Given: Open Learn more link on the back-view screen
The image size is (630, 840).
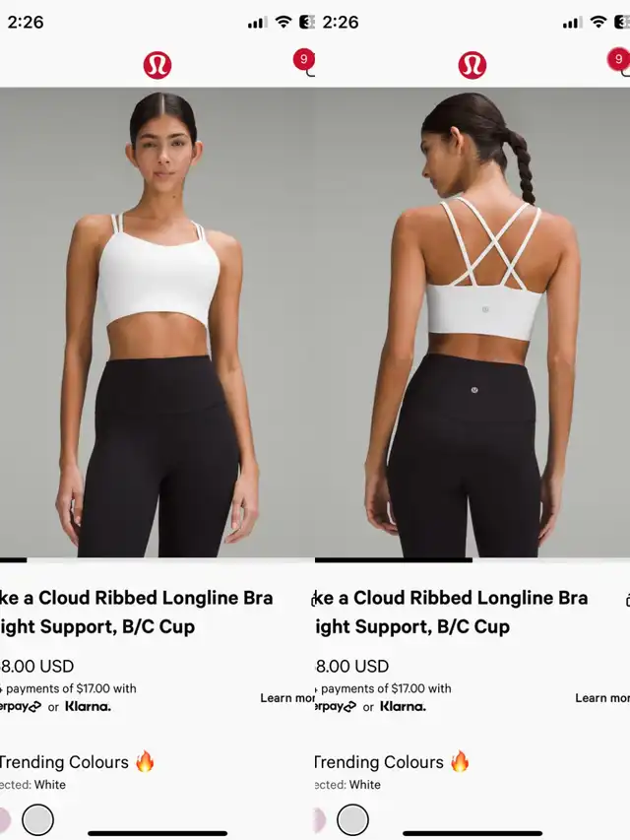Looking at the screenshot, I should pos(602,698).
